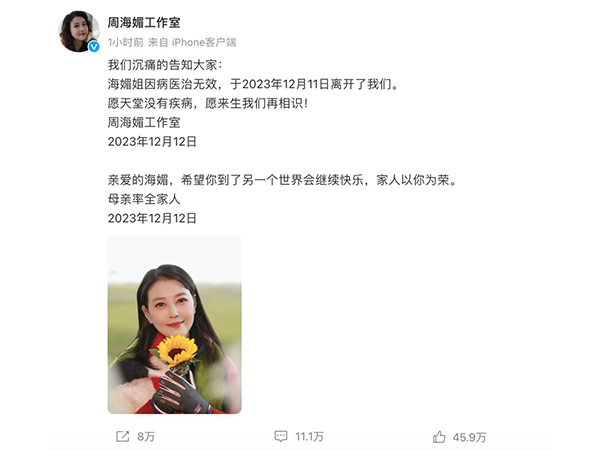Click the 11.1万 comment count

(309, 437)
